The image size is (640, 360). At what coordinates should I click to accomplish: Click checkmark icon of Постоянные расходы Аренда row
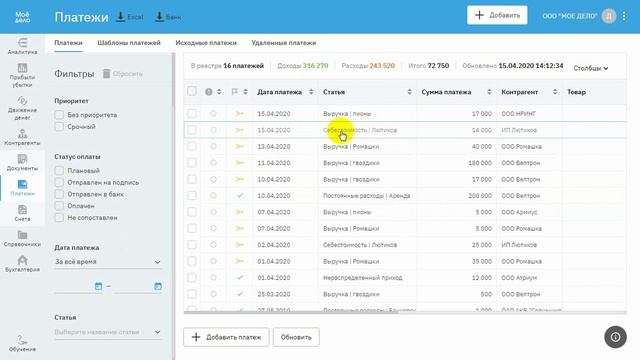(240, 196)
